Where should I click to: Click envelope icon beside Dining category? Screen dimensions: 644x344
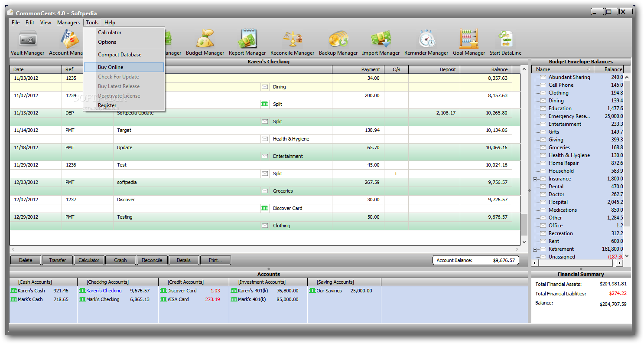(264, 87)
